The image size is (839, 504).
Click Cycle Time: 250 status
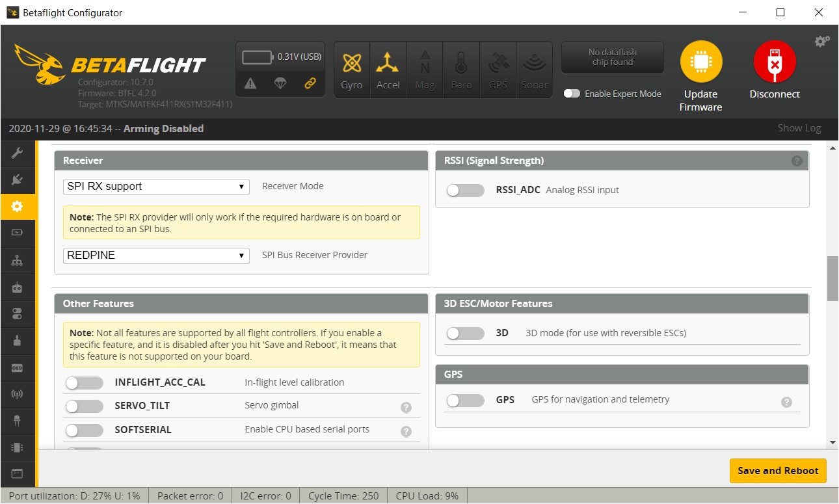[343, 496]
